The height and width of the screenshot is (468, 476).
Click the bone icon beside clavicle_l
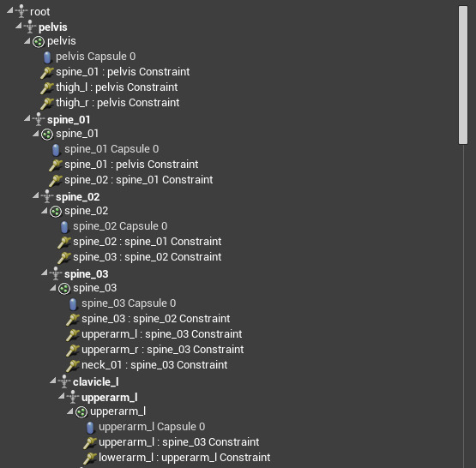coord(64,381)
